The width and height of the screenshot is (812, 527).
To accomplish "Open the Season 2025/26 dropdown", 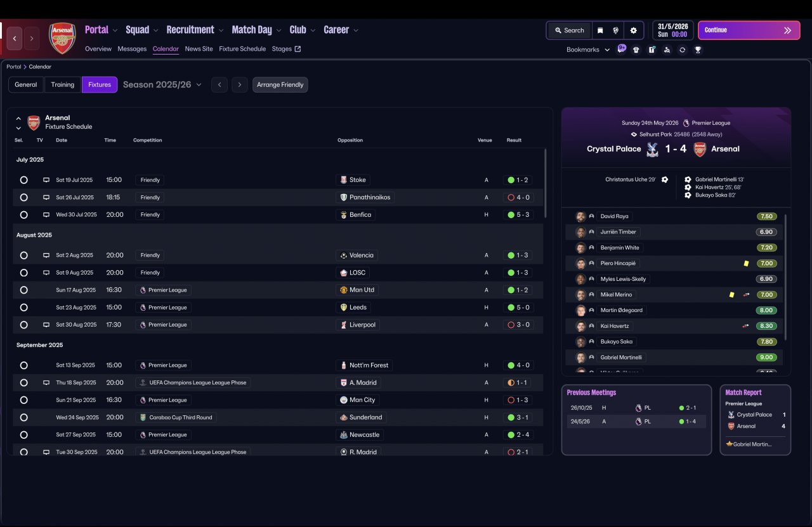I will (162, 84).
